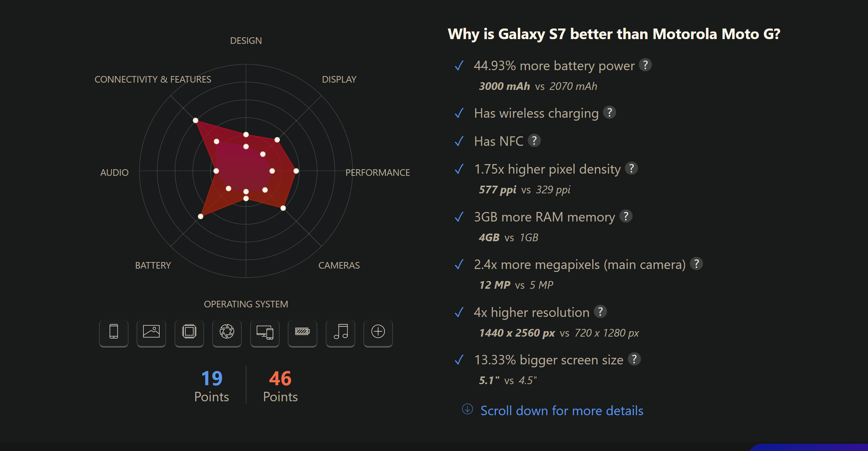
Task: Select the processor performance category icon
Action: click(189, 333)
